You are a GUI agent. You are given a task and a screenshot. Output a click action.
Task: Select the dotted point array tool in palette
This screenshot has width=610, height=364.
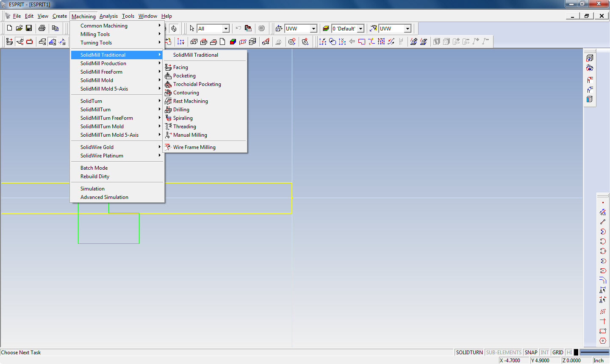coord(603,312)
